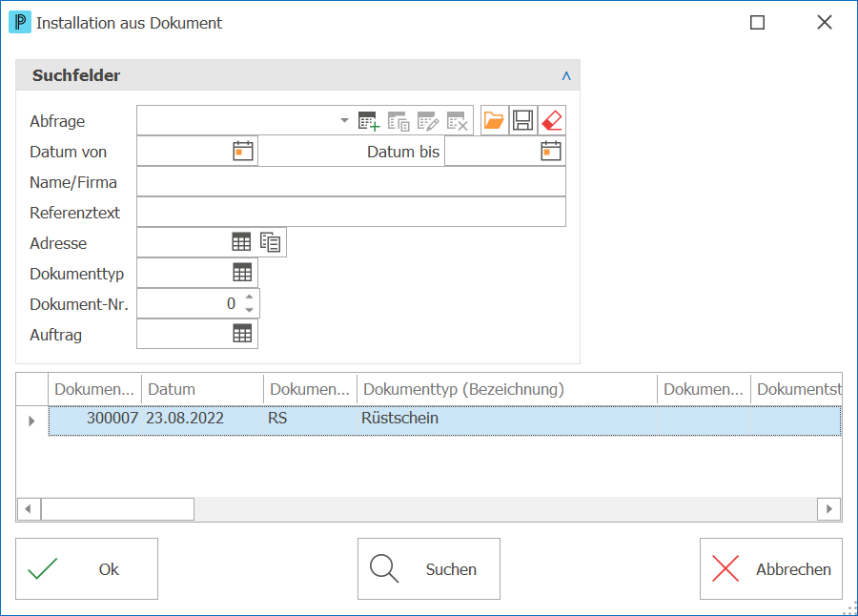
Task: Collapse the Suchfelder panel
Action: click(566, 76)
